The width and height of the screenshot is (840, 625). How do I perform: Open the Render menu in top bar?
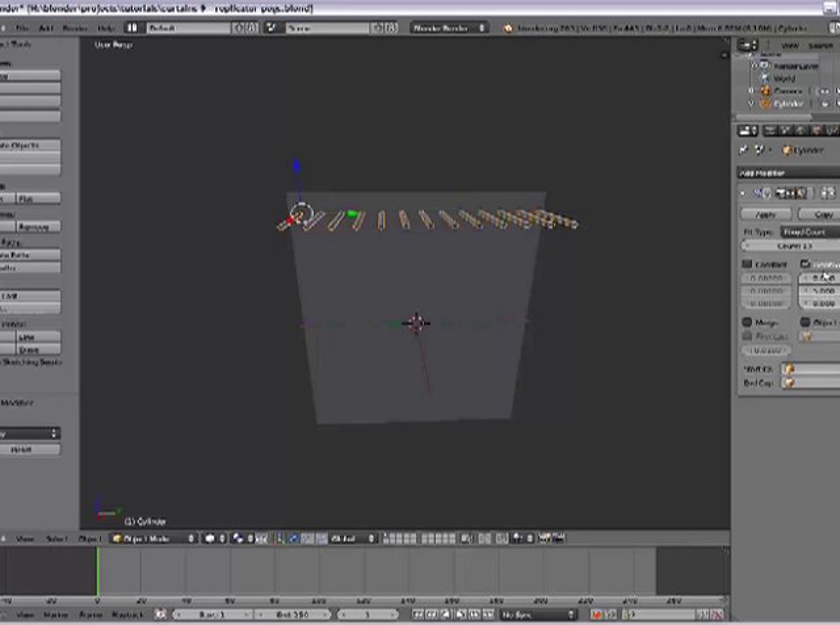75,28
